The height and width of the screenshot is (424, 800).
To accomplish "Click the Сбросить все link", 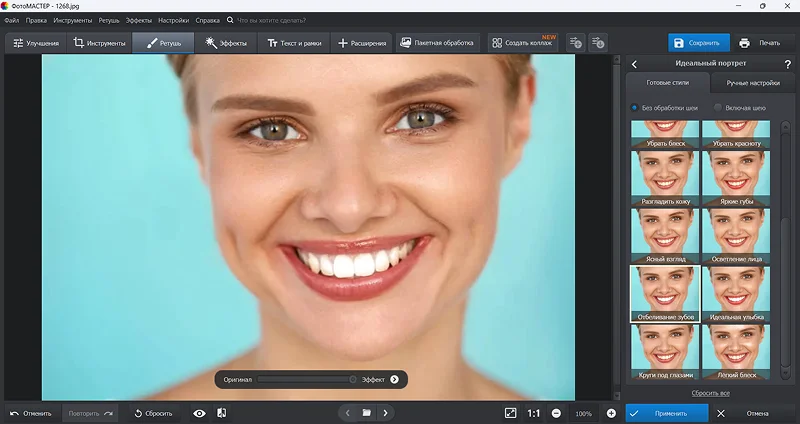I will [x=710, y=393].
